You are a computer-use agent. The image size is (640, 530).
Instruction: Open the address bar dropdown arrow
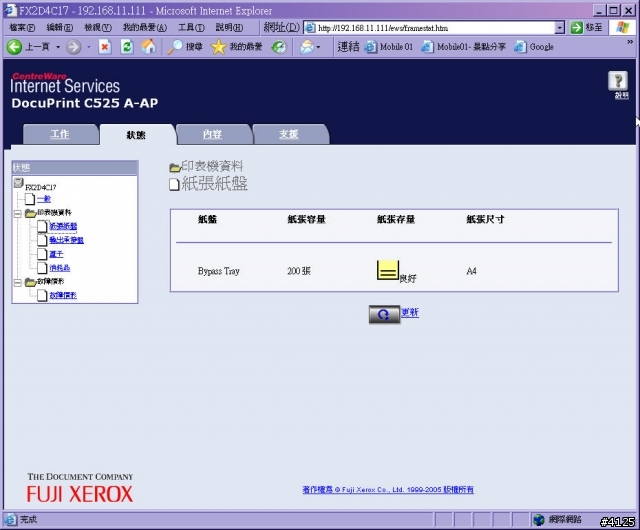pyautogui.click(x=560, y=28)
